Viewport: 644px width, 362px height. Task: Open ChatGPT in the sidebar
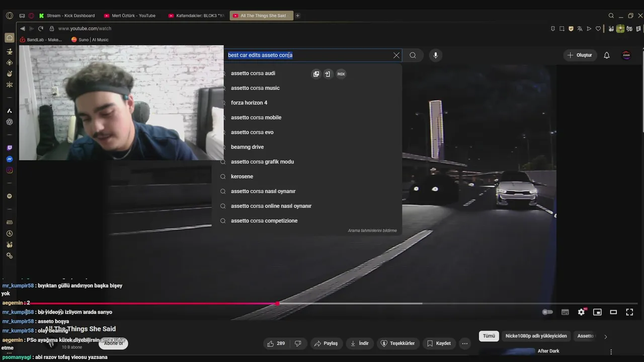pos(10,122)
